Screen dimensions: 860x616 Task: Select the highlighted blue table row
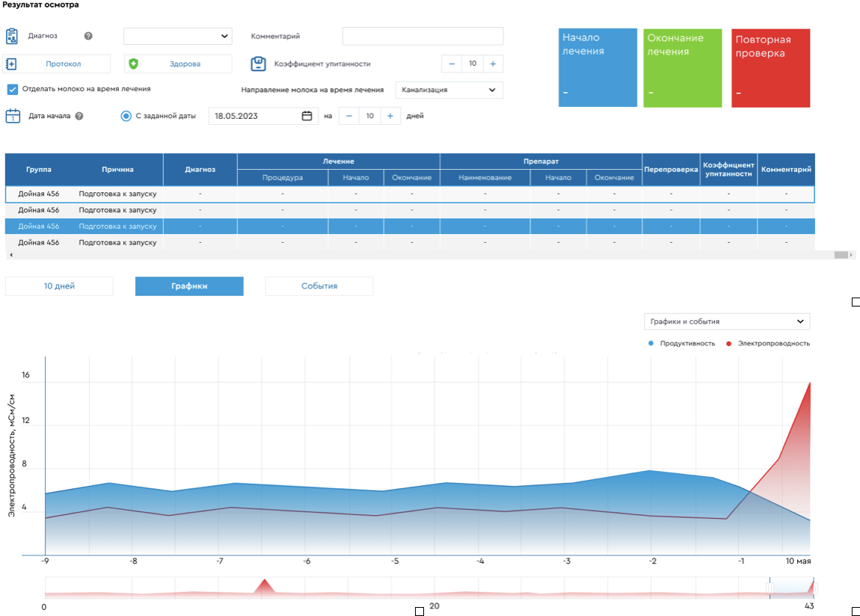(x=410, y=227)
